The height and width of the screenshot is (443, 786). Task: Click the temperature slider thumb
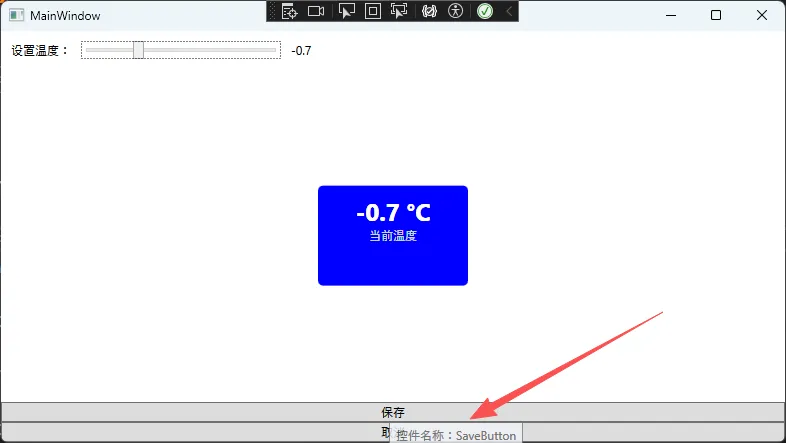(139, 50)
